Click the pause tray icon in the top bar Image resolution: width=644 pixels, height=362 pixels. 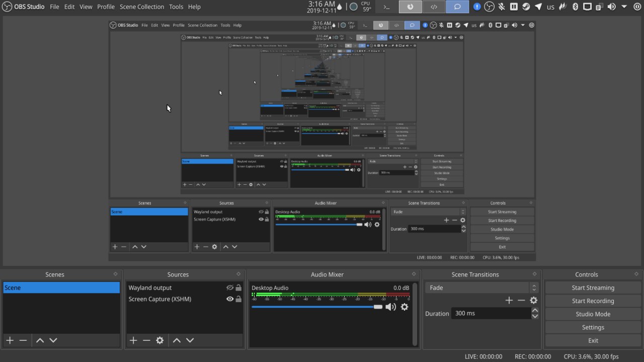click(514, 7)
